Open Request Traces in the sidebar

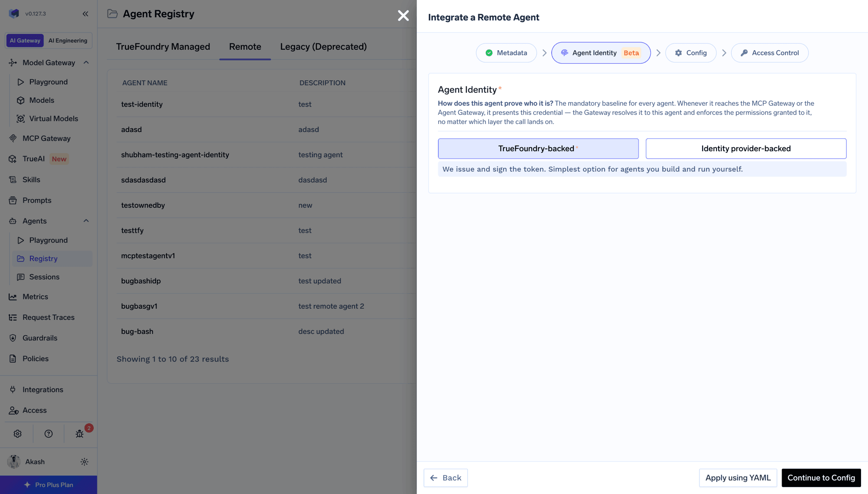49,317
